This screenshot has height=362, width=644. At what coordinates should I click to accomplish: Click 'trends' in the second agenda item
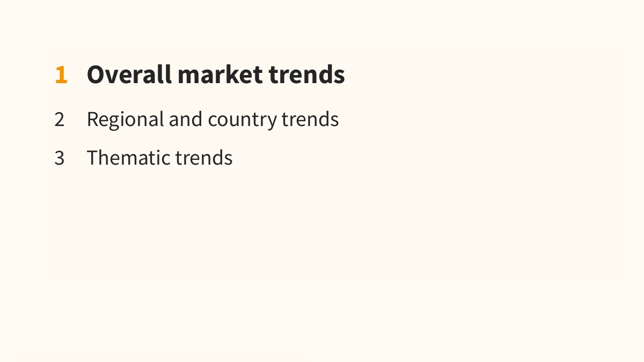point(310,119)
